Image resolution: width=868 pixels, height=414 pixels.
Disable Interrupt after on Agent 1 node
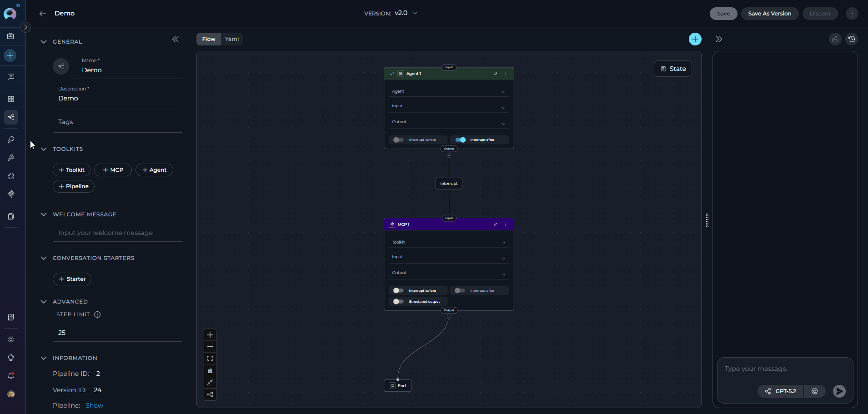[460, 140]
